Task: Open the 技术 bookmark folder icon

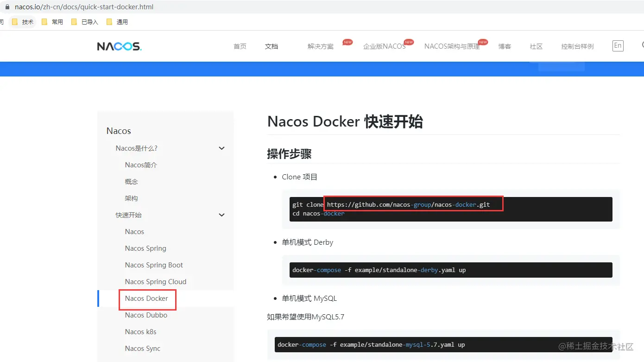Action: [15, 21]
